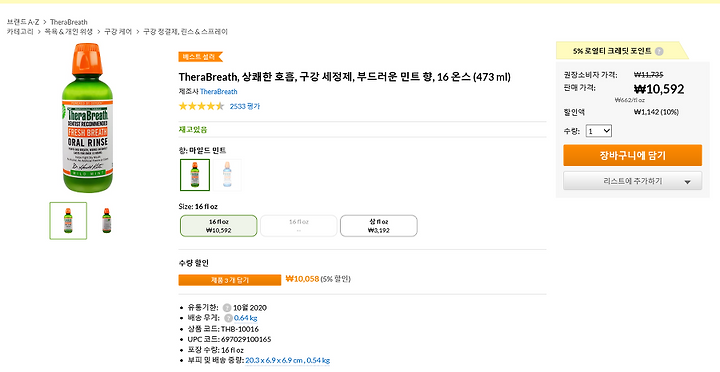Click the star rating icons

coord(201,106)
